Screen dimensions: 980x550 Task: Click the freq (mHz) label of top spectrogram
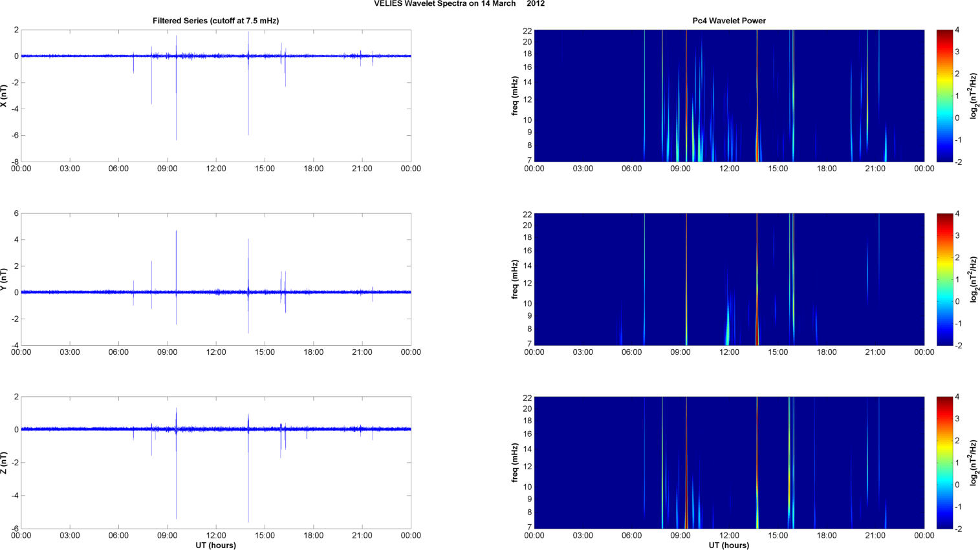[x=514, y=96]
